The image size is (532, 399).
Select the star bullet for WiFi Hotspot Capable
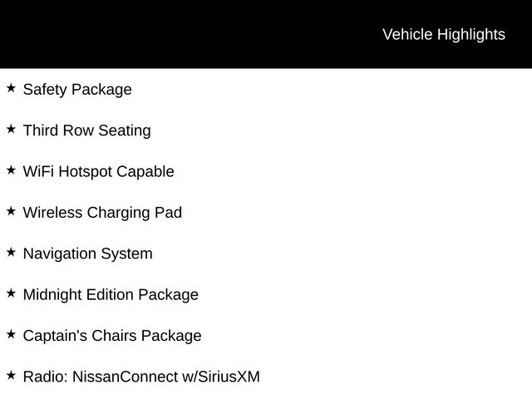click(x=10, y=170)
